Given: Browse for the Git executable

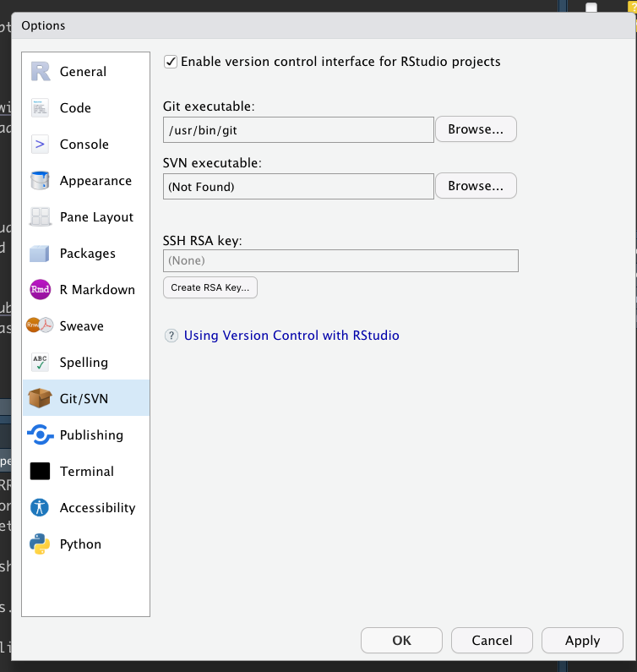Looking at the screenshot, I should [x=476, y=129].
